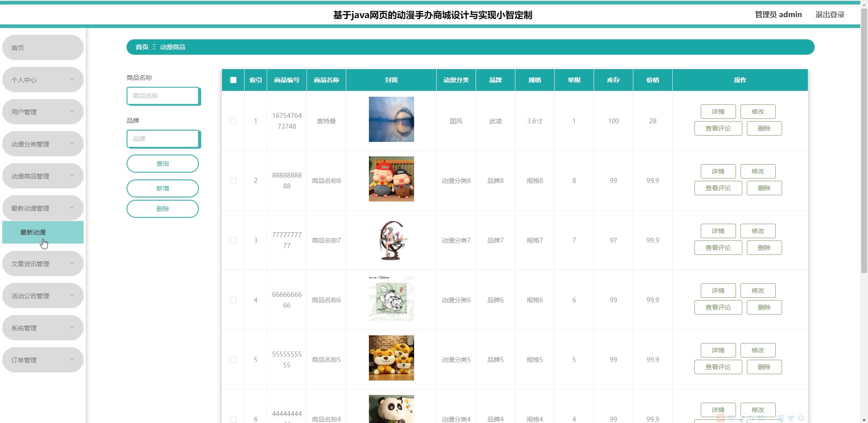Open 详情 for 商品名称6

pos(718,291)
